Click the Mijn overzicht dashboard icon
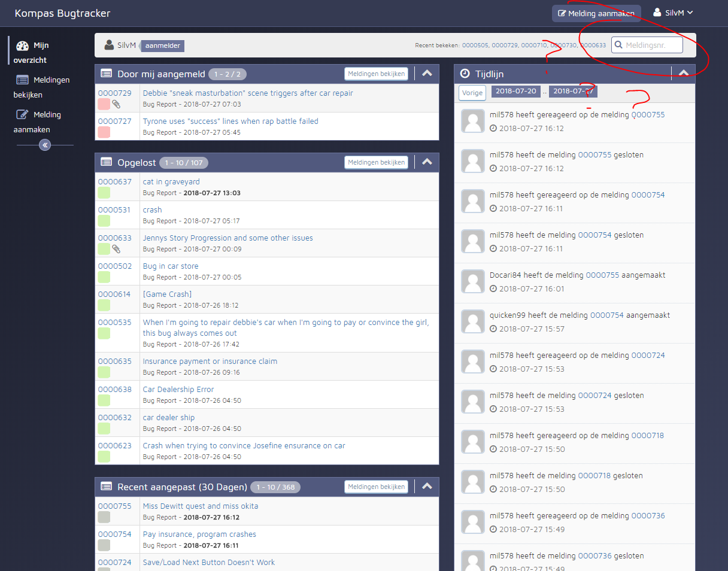This screenshot has height=571, width=728. click(22, 46)
